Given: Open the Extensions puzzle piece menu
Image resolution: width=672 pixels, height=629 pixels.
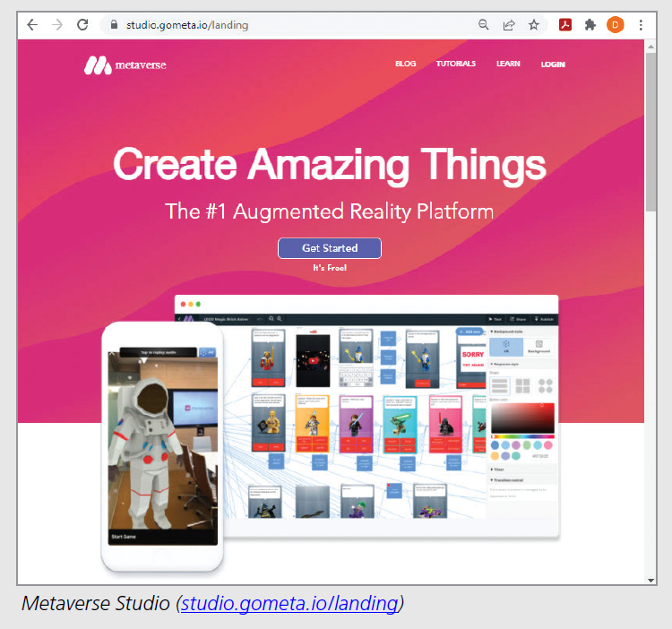Looking at the screenshot, I should tap(590, 25).
